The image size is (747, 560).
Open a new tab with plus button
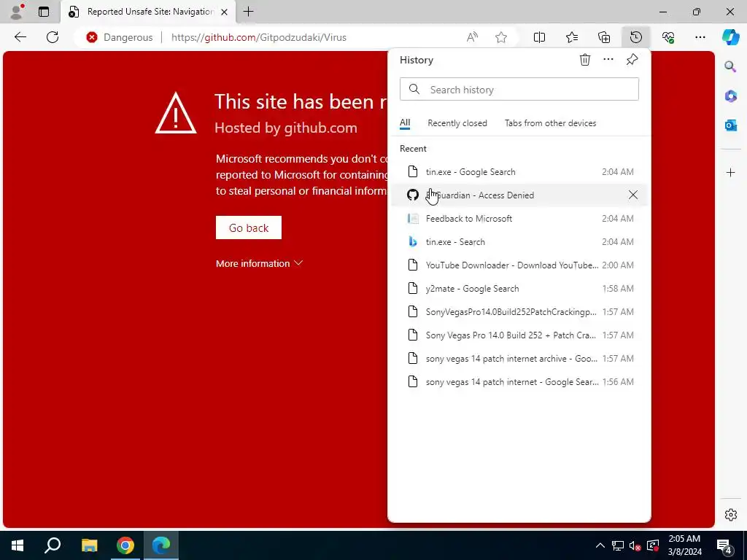[248, 12]
